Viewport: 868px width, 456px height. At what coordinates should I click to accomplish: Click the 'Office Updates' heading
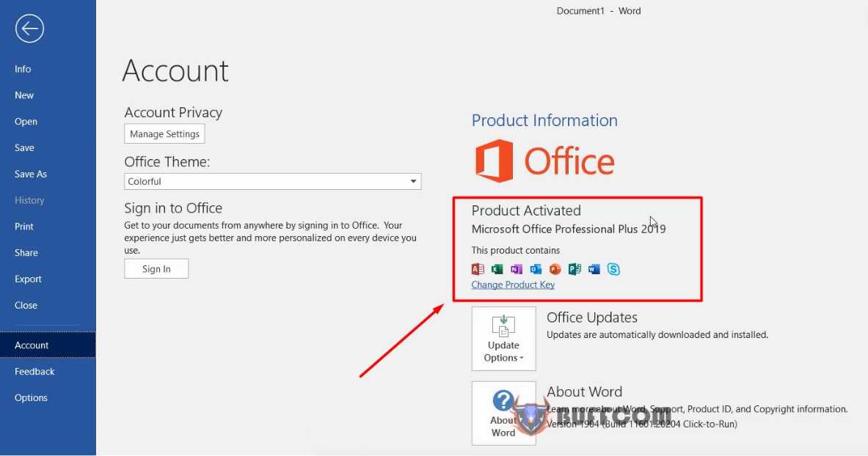coord(592,317)
